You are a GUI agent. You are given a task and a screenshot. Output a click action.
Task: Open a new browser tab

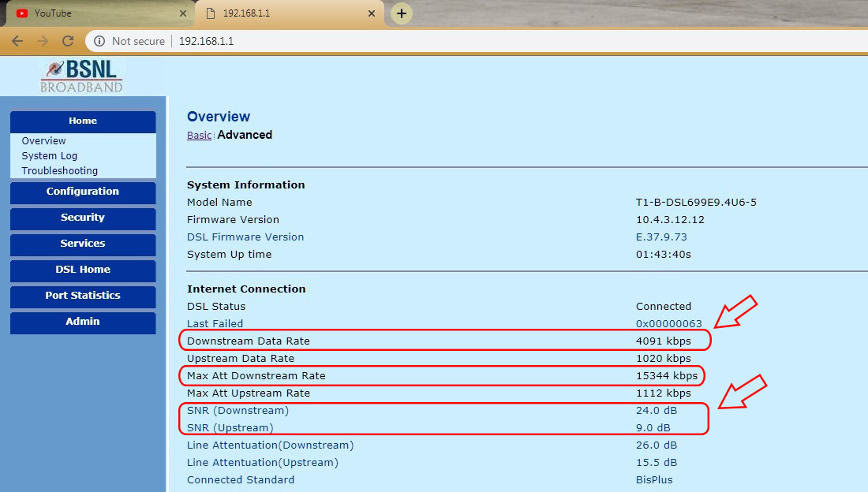(x=402, y=13)
